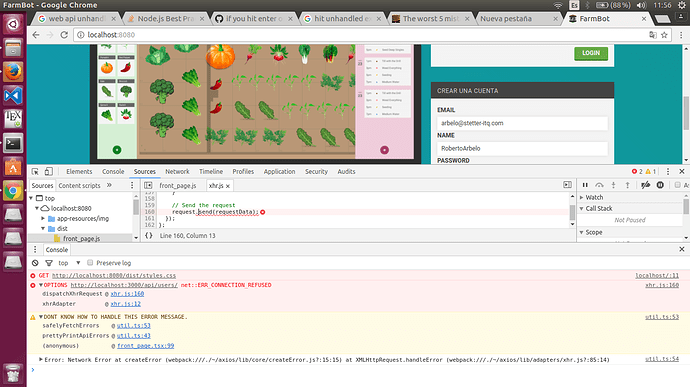690x387 pixels.
Task: Launch Firefox from the Ubuntu dock
Action: (x=13, y=72)
